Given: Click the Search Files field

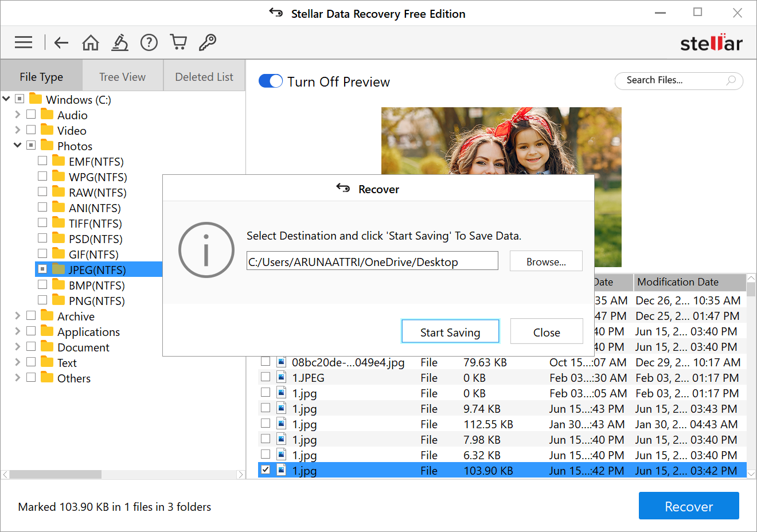Looking at the screenshot, I should click(678, 80).
